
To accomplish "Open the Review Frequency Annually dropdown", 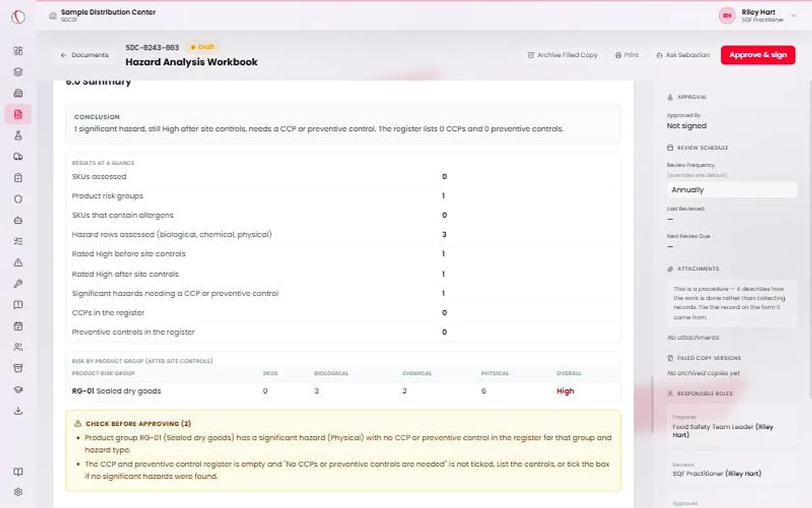I will 732,190.
